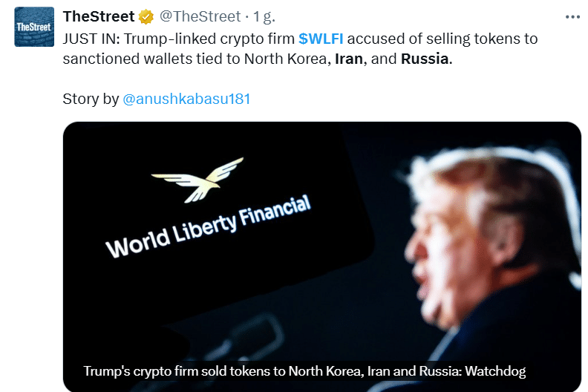Open TheStreet display name profile link

(99, 16)
